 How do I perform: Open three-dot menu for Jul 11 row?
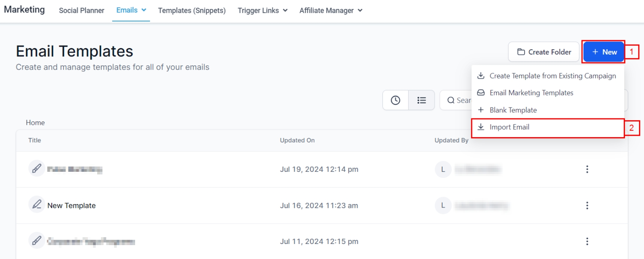tap(587, 241)
